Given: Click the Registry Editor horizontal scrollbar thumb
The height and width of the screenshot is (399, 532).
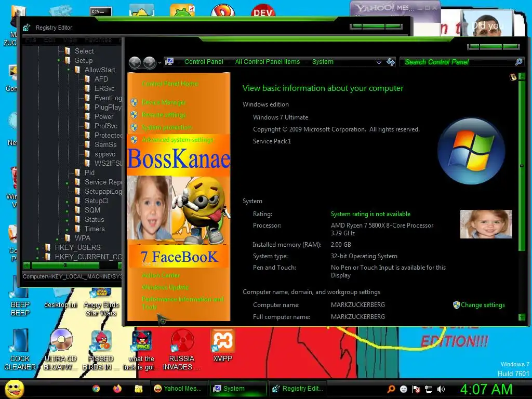Looking at the screenshot, I should point(65,265).
